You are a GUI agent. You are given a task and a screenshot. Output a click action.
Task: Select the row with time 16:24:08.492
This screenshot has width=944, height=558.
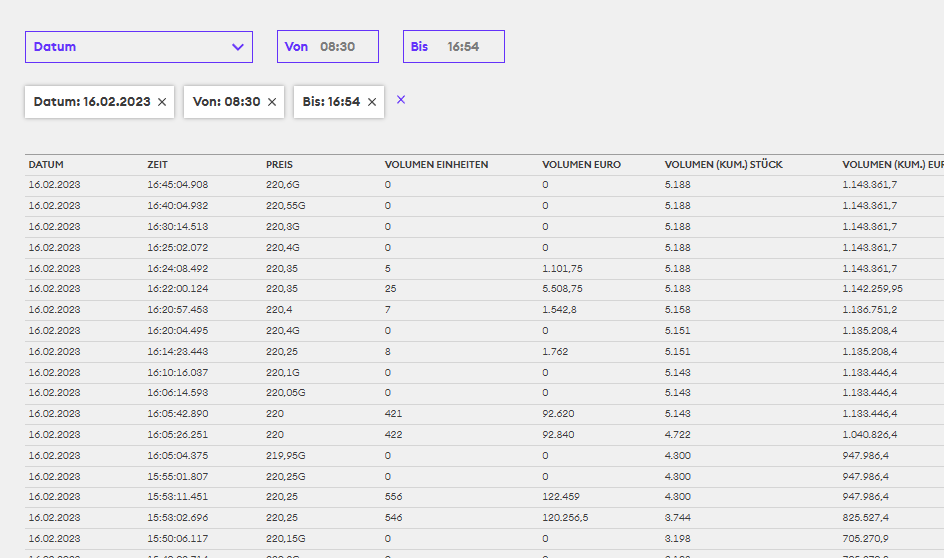coord(178,268)
